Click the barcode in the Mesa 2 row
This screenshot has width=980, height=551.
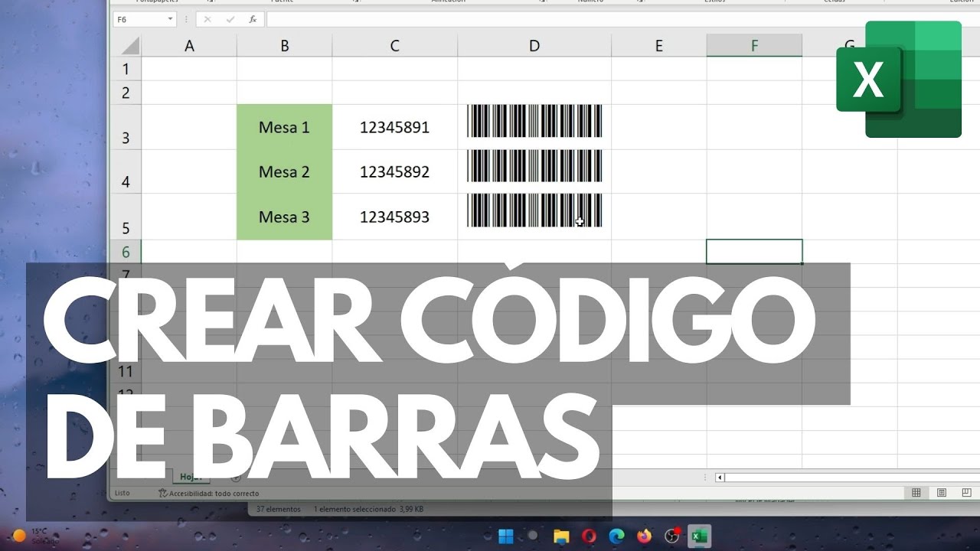tap(534, 166)
